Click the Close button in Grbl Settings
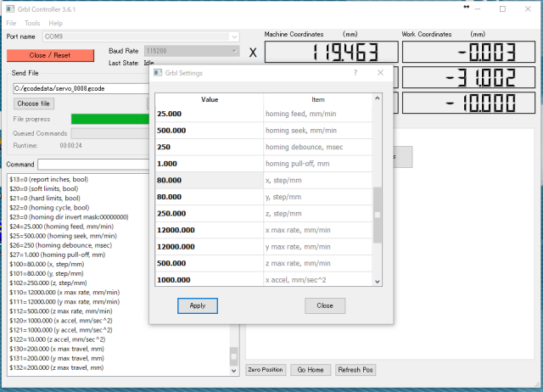The width and height of the screenshot is (543, 392). [325, 305]
